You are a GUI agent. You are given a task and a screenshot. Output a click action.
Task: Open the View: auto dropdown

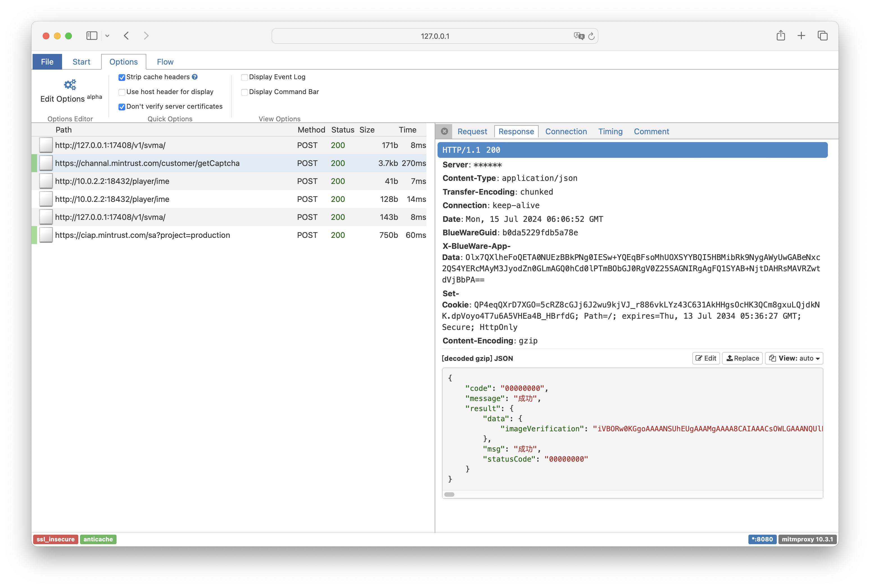pos(794,358)
